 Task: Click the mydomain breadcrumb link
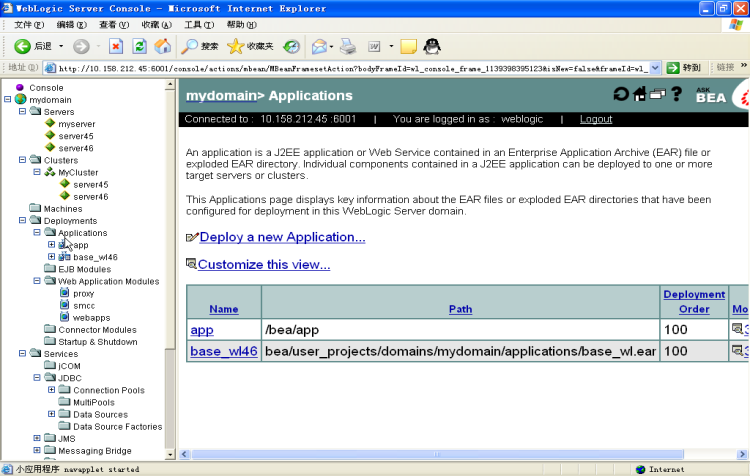pyautogui.click(x=221, y=95)
